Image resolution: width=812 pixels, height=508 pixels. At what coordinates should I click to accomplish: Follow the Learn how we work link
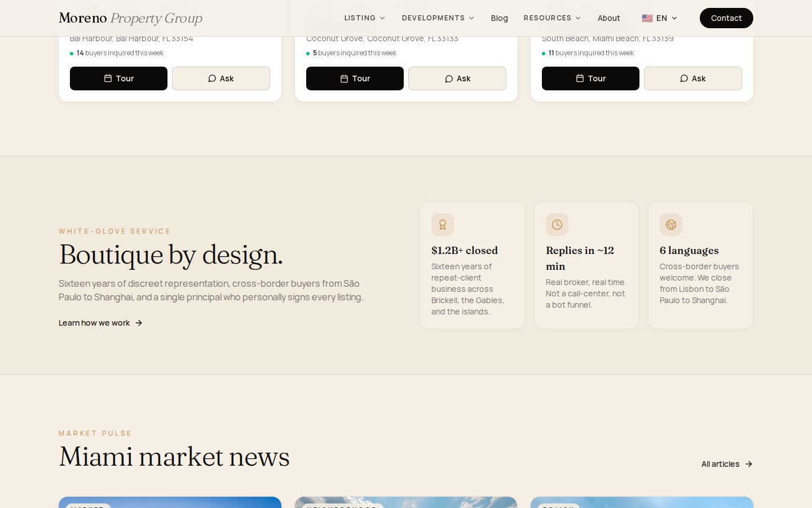(x=100, y=323)
